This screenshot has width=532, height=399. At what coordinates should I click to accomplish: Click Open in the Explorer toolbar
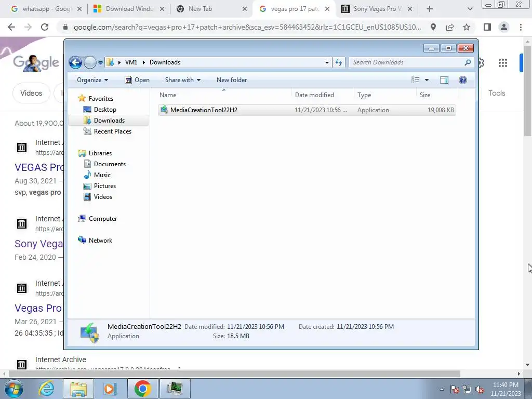(137, 80)
